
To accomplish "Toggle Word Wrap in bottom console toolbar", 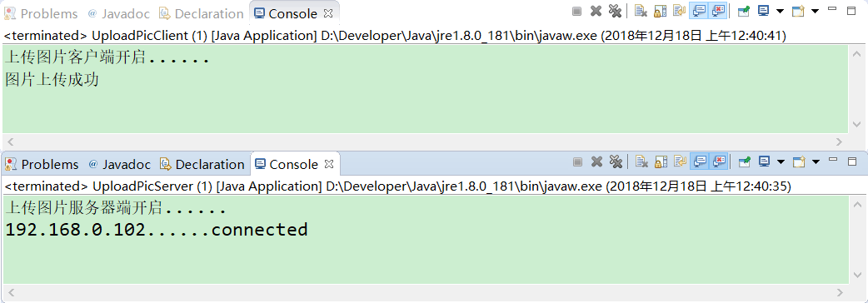I will click(x=680, y=161).
